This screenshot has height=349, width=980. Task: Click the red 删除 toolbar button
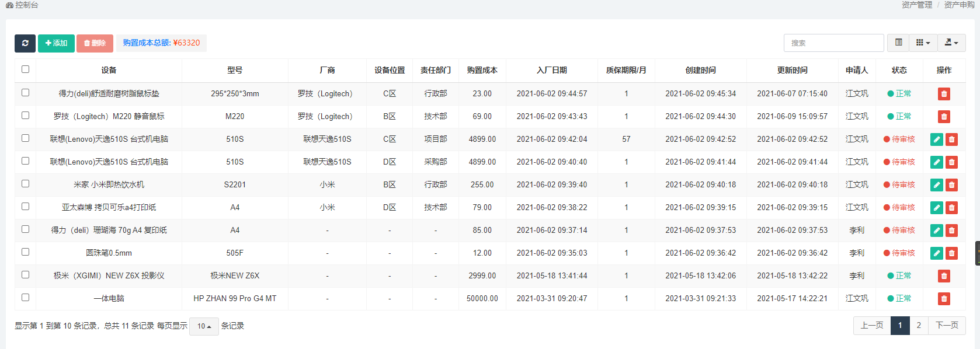coord(95,43)
